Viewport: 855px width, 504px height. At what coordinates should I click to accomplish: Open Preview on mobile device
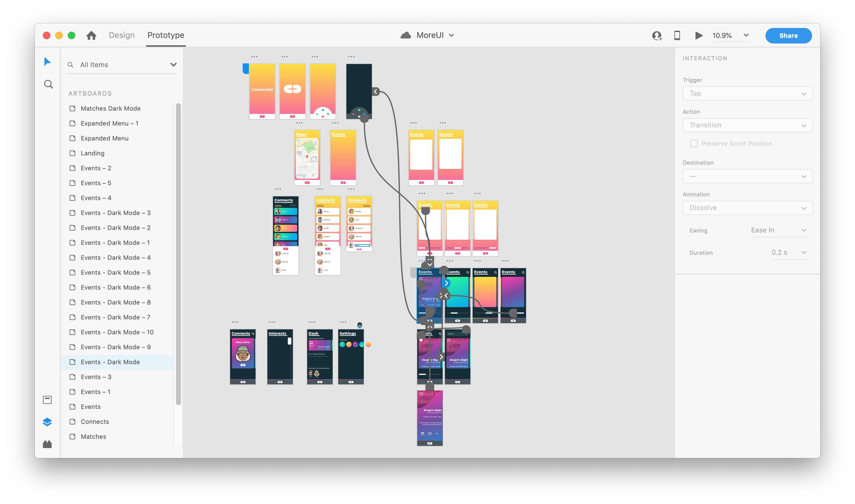tap(677, 35)
